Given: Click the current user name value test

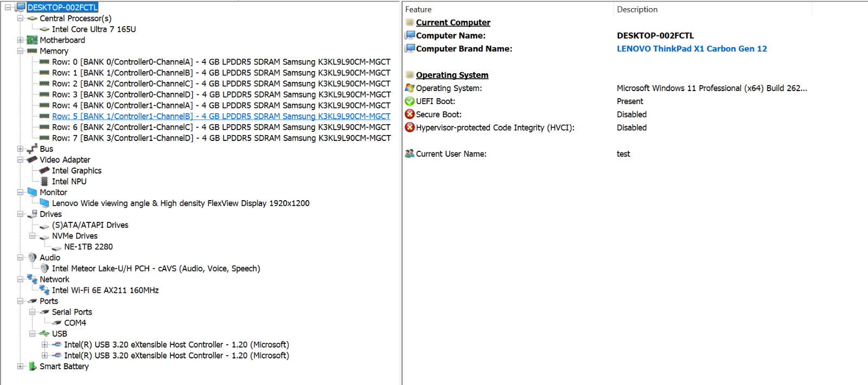Looking at the screenshot, I should tap(623, 154).
